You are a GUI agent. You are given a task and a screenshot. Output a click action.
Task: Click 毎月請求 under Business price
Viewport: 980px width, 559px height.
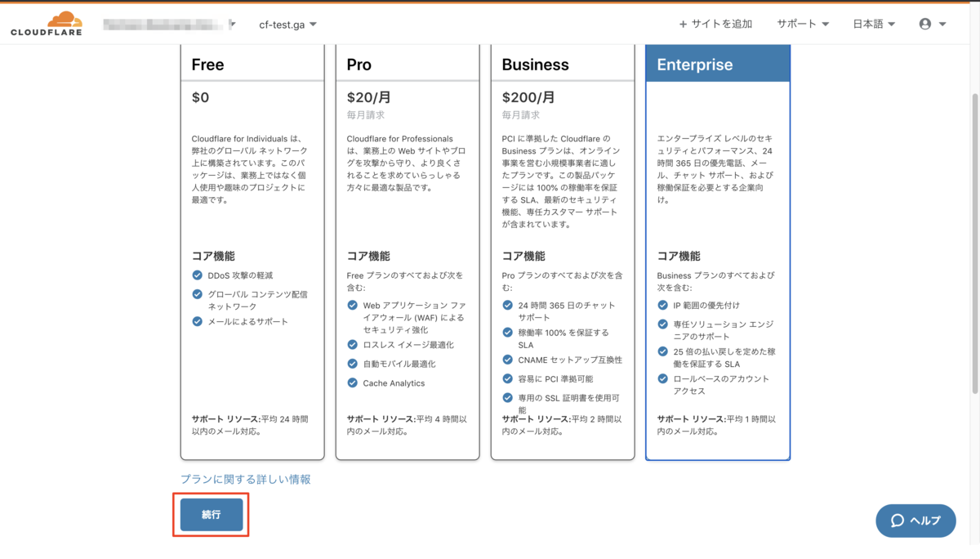point(520,115)
